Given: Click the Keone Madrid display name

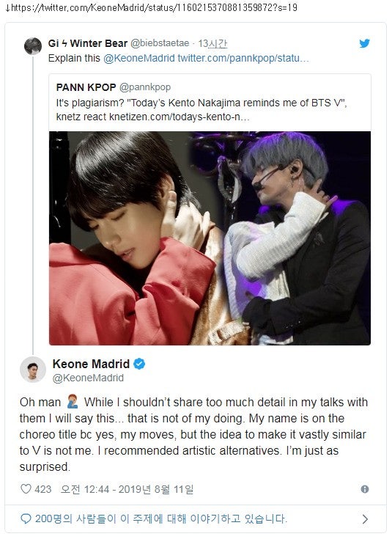Looking at the screenshot, I should [91, 364].
